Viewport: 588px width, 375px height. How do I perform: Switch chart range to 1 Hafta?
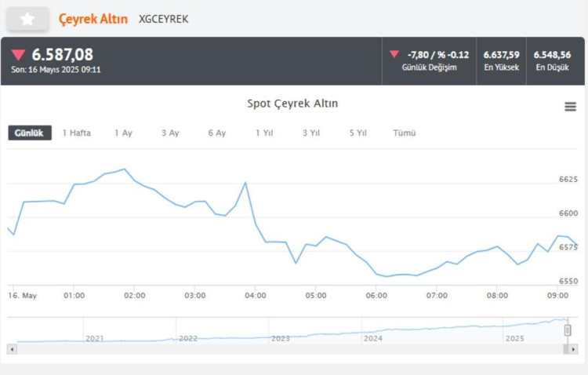click(x=77, y=133)
